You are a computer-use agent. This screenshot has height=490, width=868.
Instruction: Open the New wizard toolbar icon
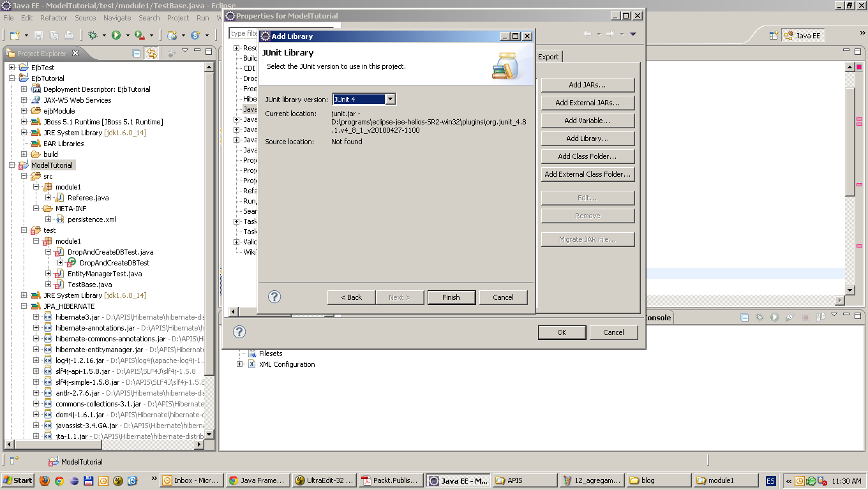pyautogui.click(x=14, y=35)
